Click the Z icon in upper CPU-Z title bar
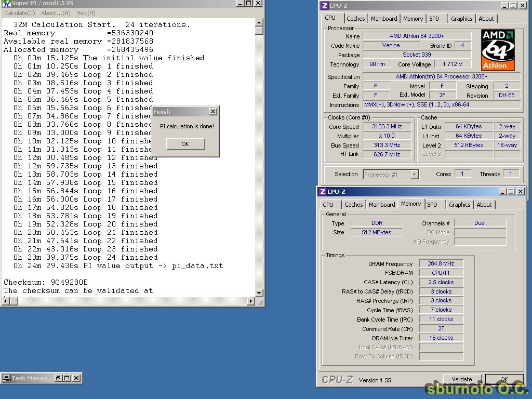This screenshot has width=532, height=399. [324, 5]
